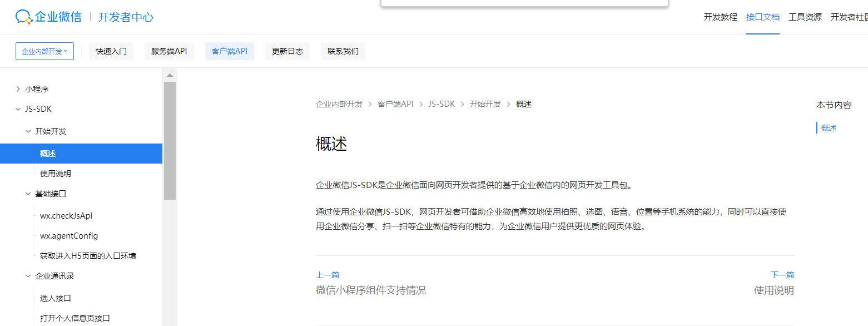Open the 更新日志 page

click(x=287, y=51)
